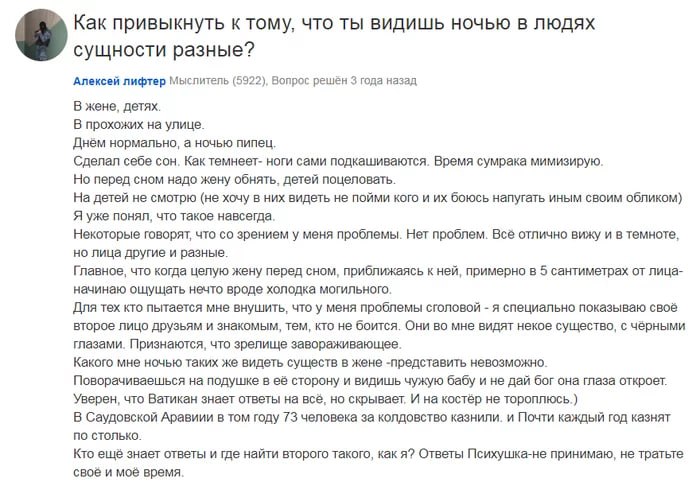Click the line starting 'Уверен, что Ватикан'

click(x=325, y=399)
